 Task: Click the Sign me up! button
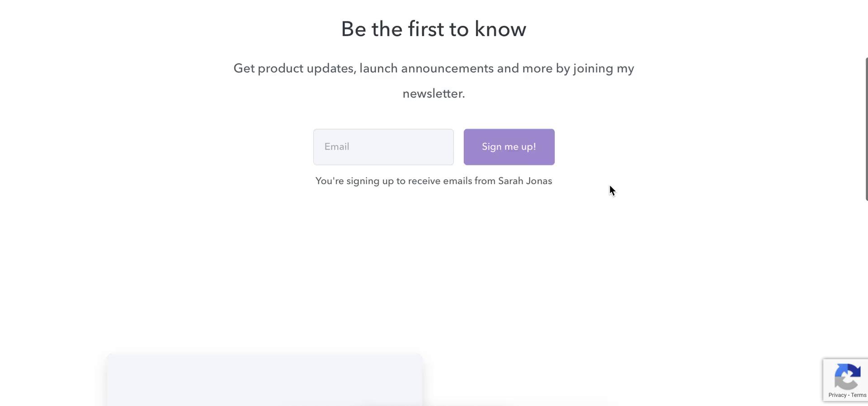point(509,147)
